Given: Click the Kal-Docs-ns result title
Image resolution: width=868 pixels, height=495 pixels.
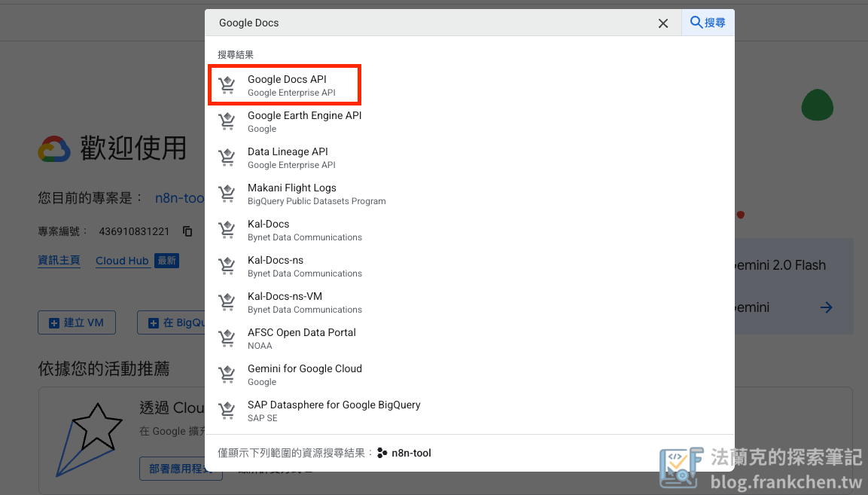Looking at the screenshot, I should 276,260.
